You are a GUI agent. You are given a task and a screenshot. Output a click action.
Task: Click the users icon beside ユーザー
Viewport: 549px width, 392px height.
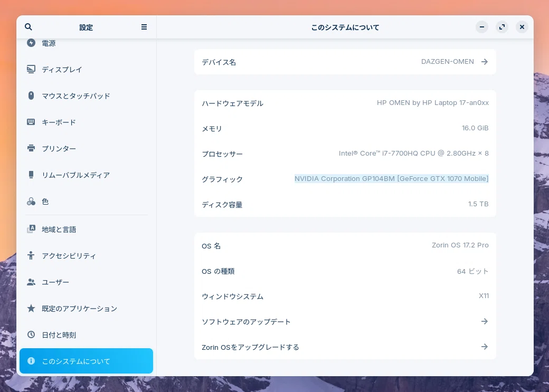[31, 282]
